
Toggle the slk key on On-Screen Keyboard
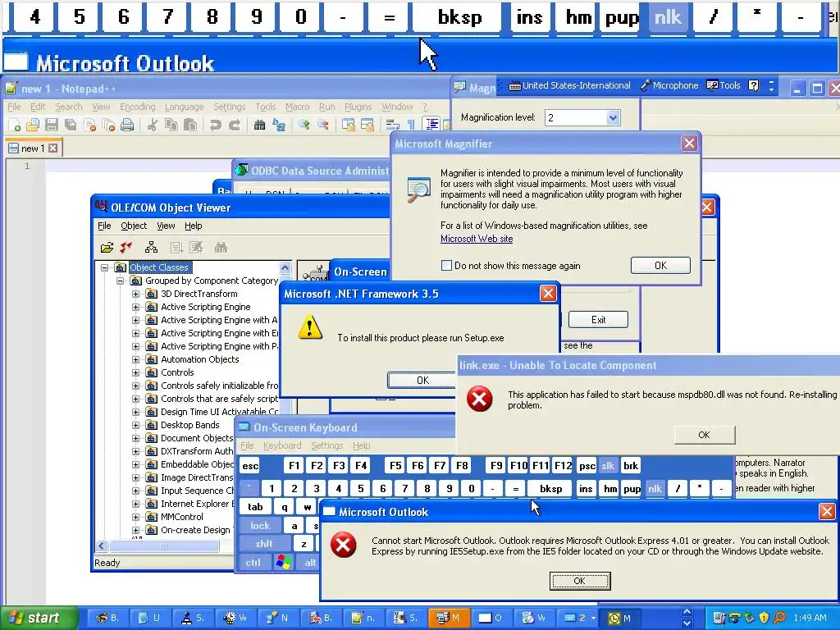[608, 466]
